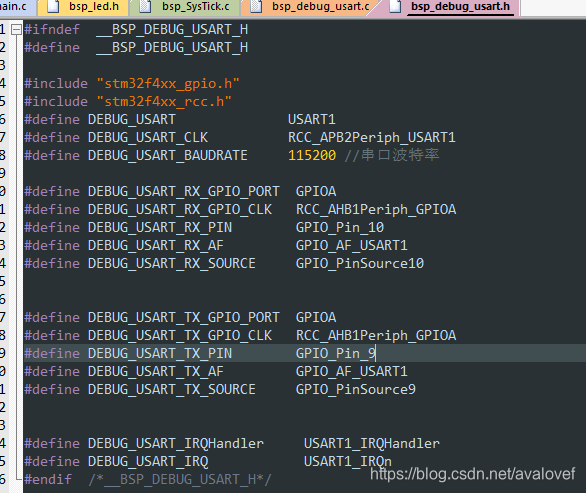Click RCC_AHB1Periph_GPIOA on the TX_GPIO_CLK line
Screen dimensions: 586x493
click(x=376, y=335)
